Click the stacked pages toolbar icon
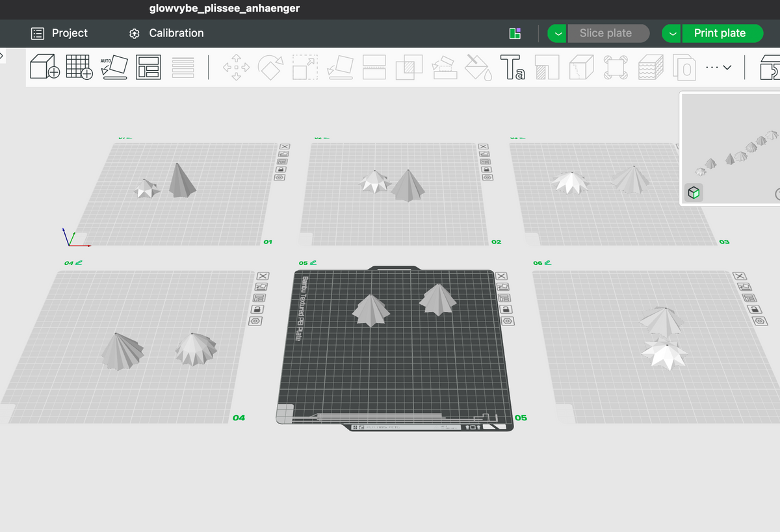Viewport: 780px width, 532px height. pos(684,67)
